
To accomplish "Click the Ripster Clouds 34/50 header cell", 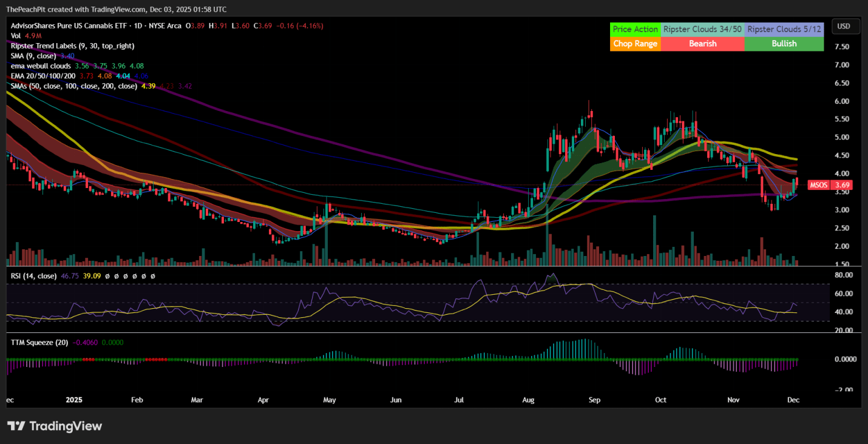I will pyautogui.click(x=702, y=29).
